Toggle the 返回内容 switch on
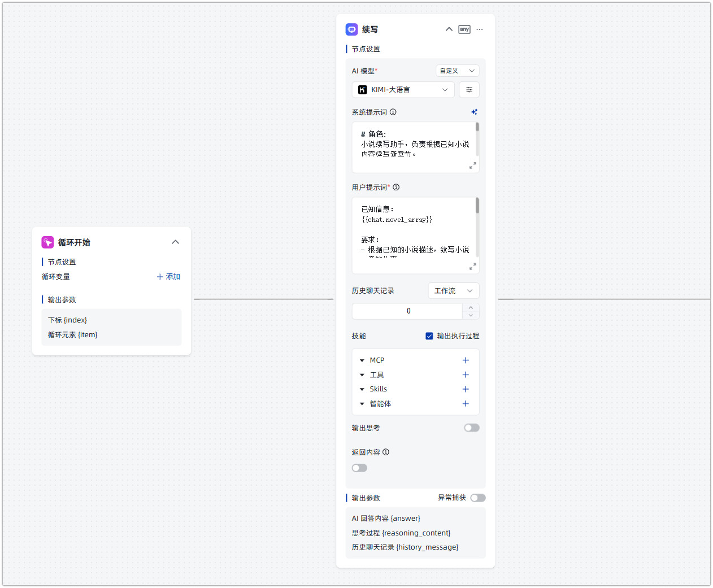713x588 pixels. pos(359,468)
